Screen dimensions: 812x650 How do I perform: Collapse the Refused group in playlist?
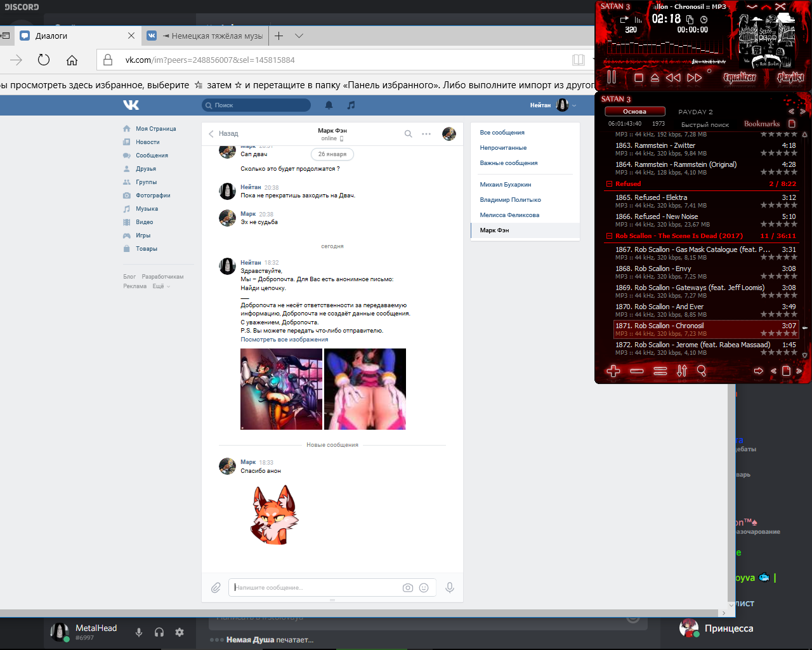click(x=609, y=184)
